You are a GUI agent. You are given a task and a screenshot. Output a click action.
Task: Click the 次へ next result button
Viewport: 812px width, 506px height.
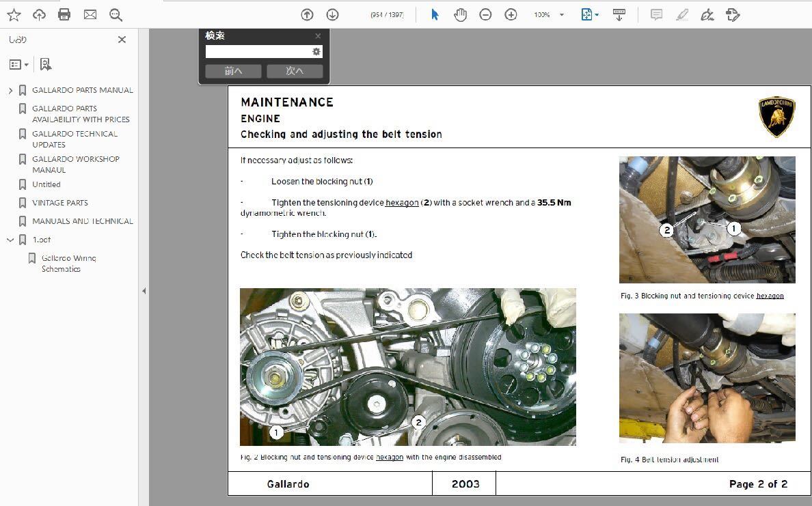coord(295,71)
